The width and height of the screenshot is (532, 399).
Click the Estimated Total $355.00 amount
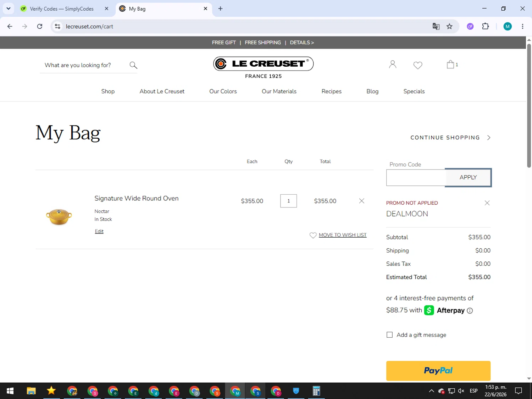(479, 277)
